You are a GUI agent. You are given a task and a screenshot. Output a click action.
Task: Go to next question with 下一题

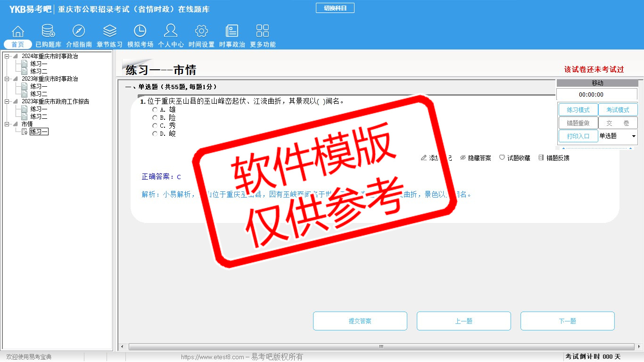tap(567, 321)
